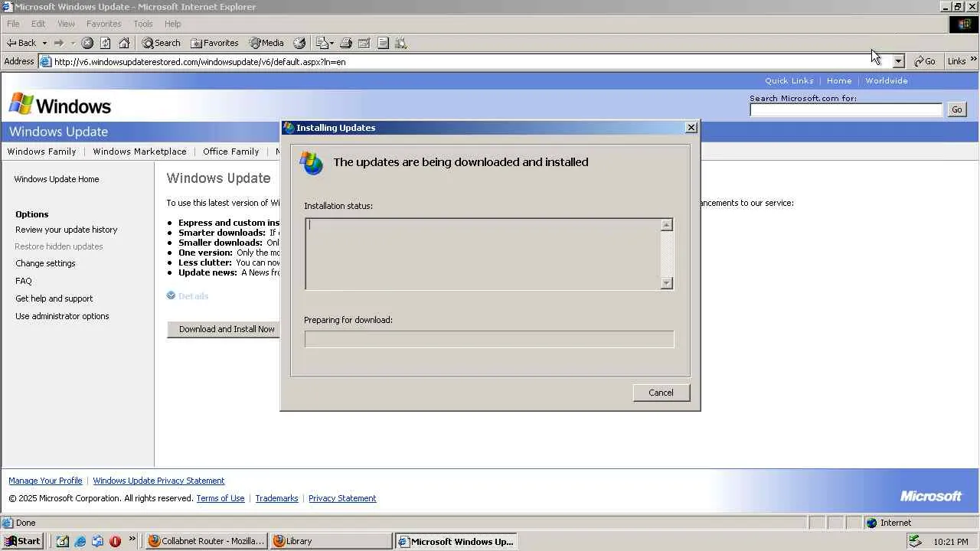Open the Quick Links header link
This screenshot has height=551, width=980.
[x=789, y=80]
